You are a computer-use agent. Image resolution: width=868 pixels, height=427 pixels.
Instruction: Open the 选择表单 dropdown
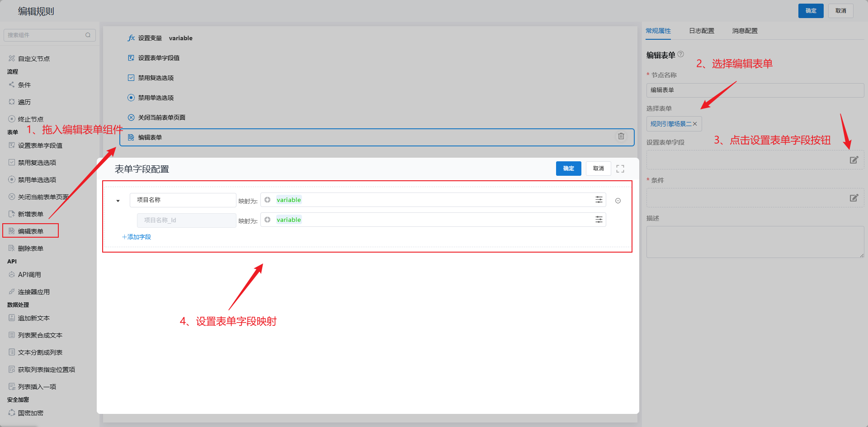pyautogui.click(x=769, y=124)
